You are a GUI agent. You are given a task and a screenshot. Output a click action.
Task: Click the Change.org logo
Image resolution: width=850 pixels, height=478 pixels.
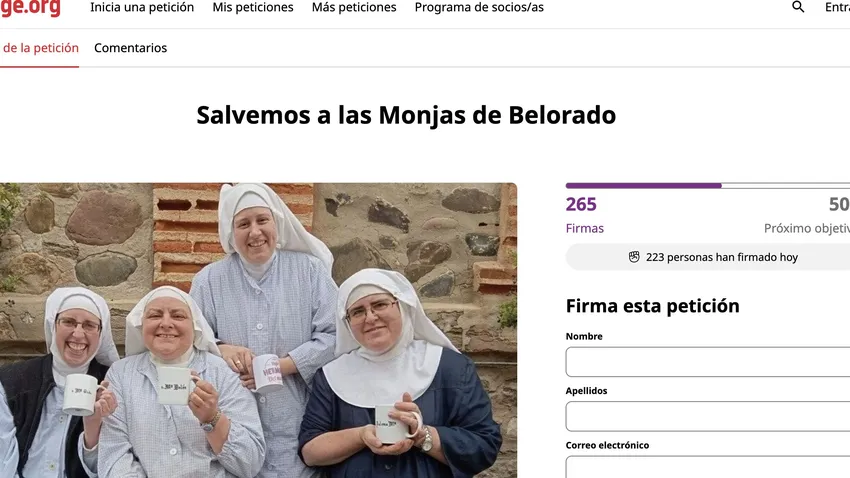pos(30,8)
